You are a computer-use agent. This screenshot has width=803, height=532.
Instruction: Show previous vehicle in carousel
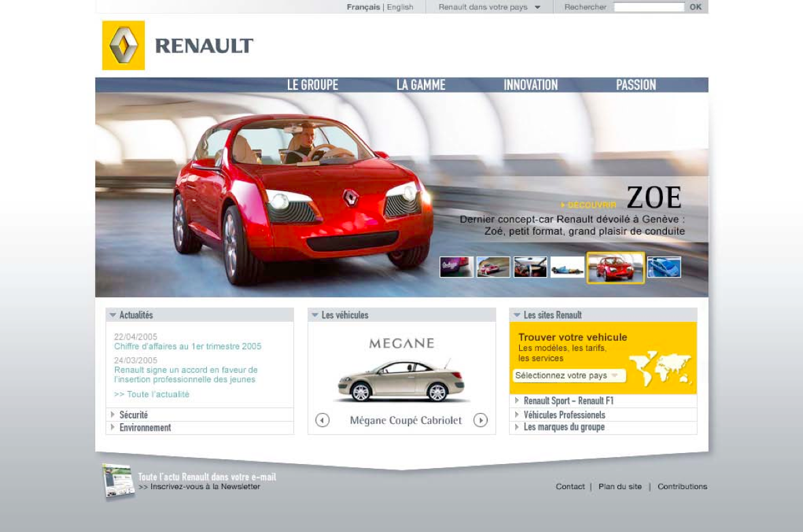pyautogui.click(x=322, y=420)
